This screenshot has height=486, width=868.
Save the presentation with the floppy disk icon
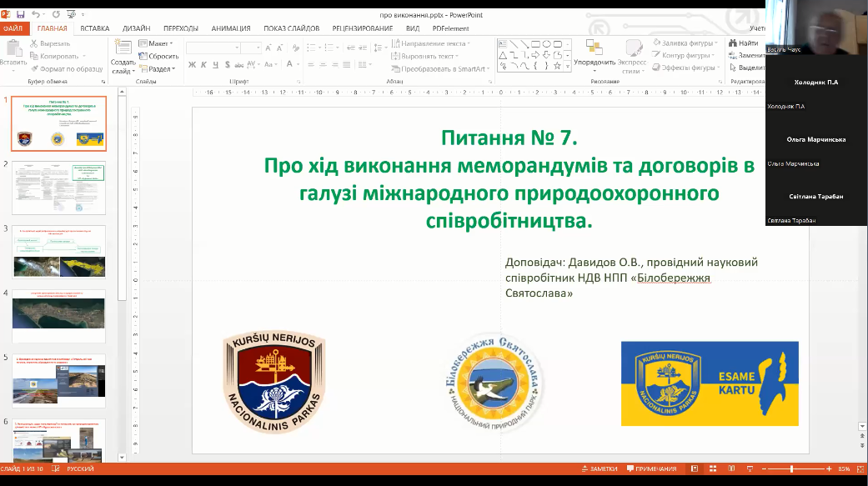coord(21,14)
